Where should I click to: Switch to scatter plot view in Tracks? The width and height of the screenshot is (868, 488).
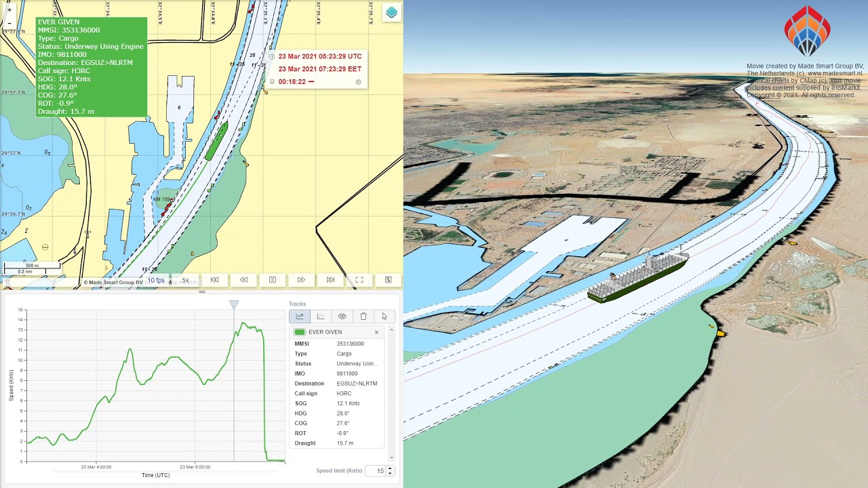pos(321,317)
